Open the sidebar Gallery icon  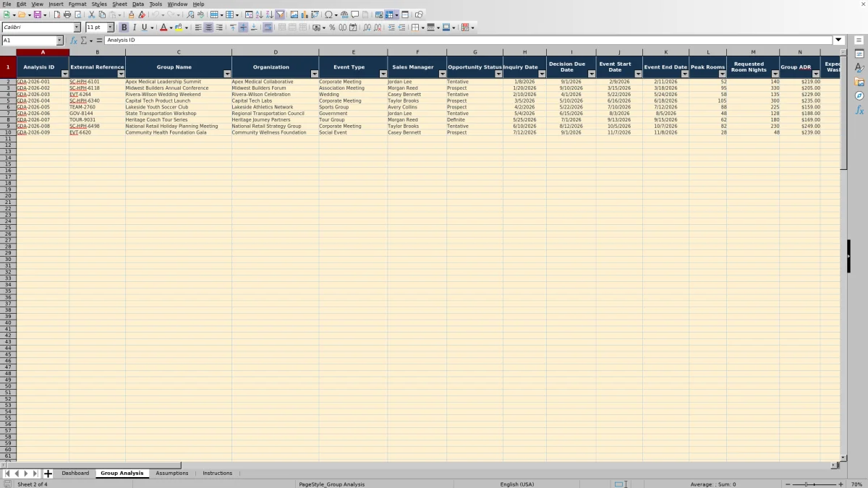(859, 82)
